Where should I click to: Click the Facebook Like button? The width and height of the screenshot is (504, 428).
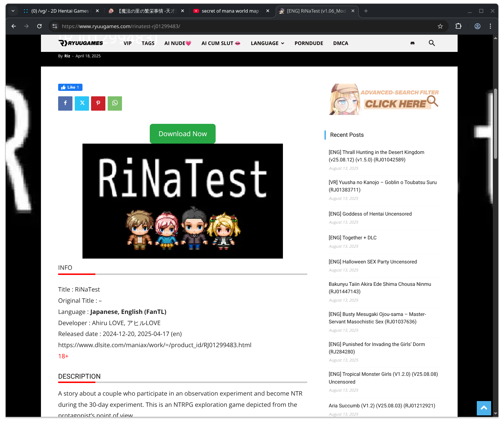click(x=70, y=87)
